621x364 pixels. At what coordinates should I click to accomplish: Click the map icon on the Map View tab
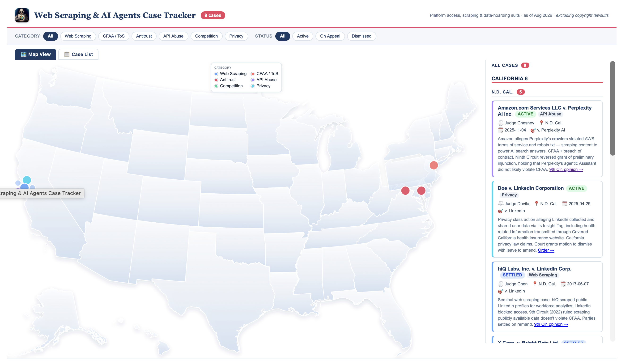click(23, 54)
